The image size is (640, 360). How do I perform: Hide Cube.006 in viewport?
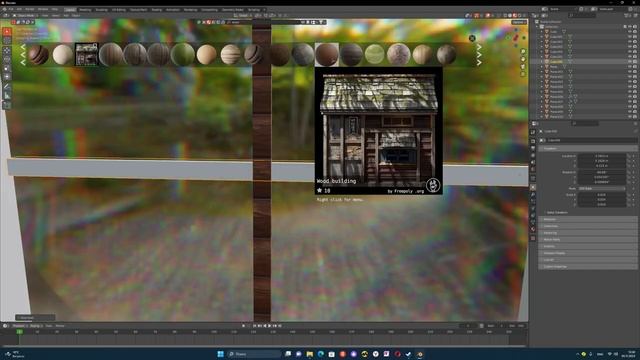(x=630, y=61)
